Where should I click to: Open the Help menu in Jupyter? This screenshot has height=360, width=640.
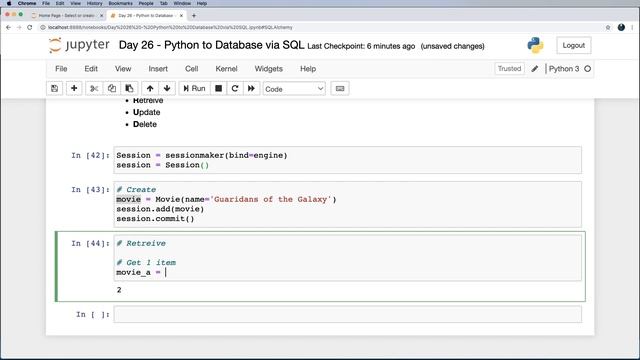click(308, 69)
